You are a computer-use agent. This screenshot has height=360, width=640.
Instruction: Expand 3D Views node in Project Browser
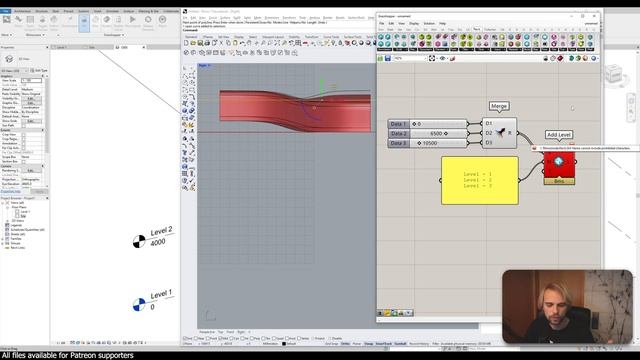[7, 220]
